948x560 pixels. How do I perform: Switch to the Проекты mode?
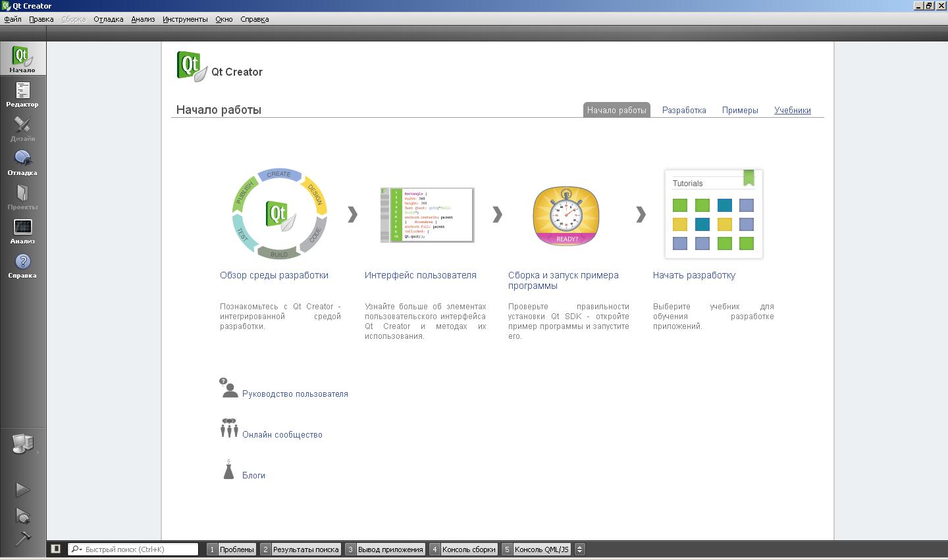[x=22, y=196]
